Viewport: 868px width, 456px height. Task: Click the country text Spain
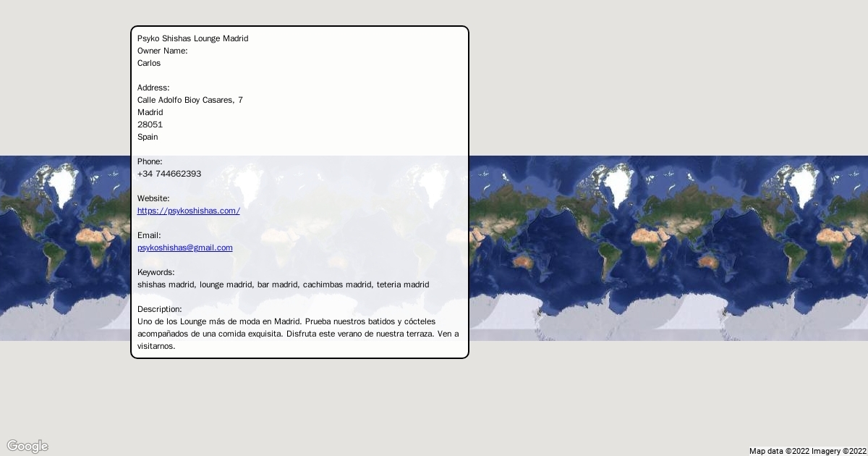pos(148,137)
